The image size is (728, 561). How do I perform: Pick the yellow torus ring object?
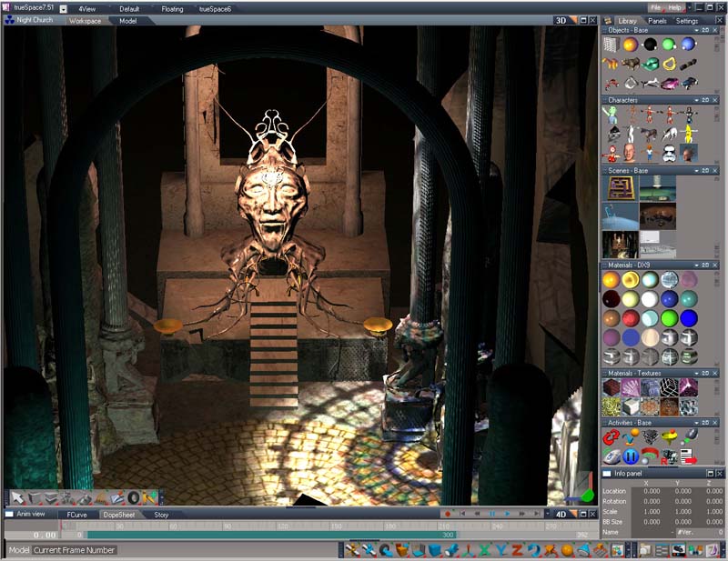click(669, 64)
